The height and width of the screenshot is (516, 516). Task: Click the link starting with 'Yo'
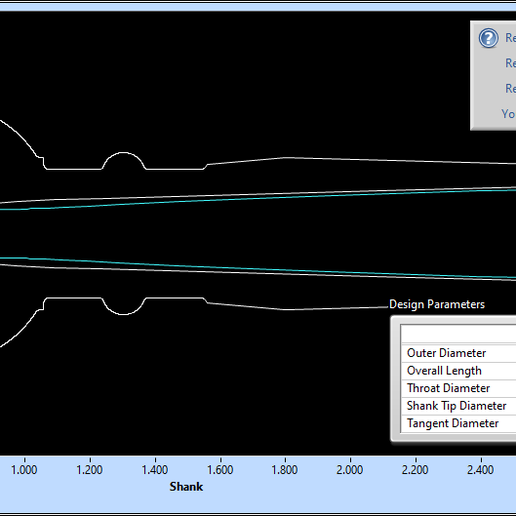pyautogui.click(x=509, y=114)
